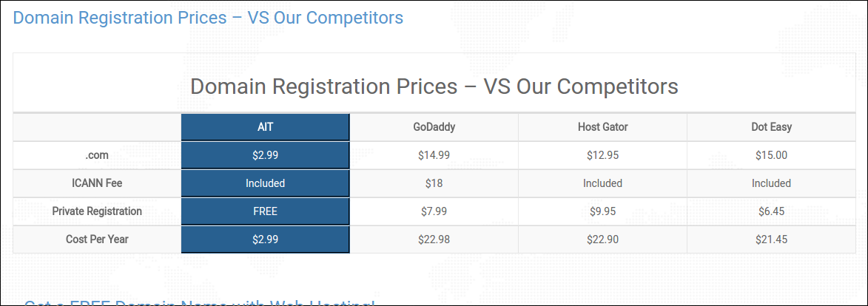
Task: Open the 'Get a FREE Domain Name' link
Action: point(199,302)
